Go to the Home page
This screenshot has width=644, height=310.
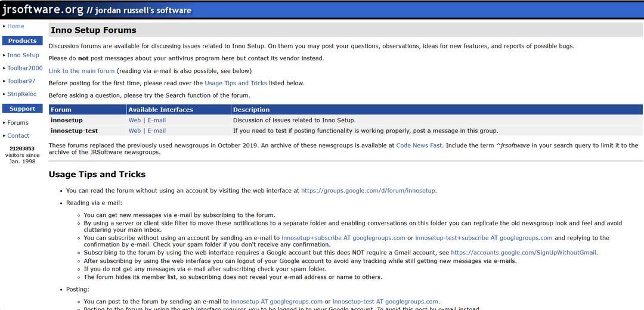(16, 26)
